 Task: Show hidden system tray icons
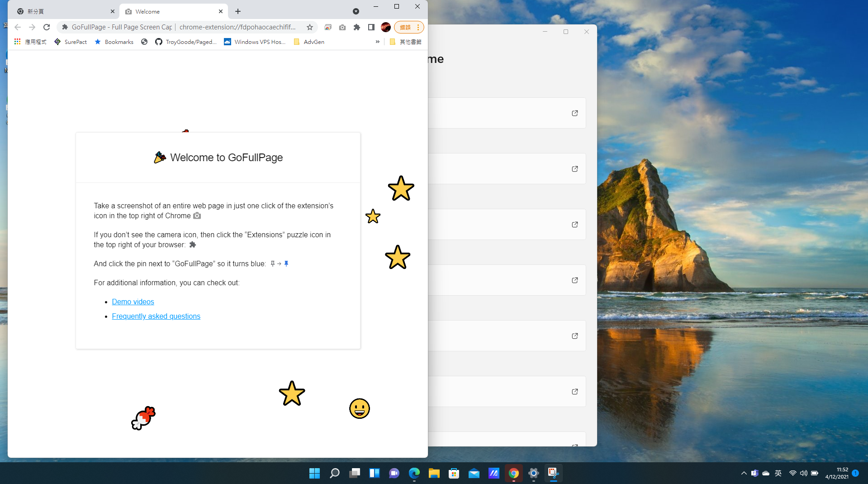pyautogui.click(x=744, y=473)
